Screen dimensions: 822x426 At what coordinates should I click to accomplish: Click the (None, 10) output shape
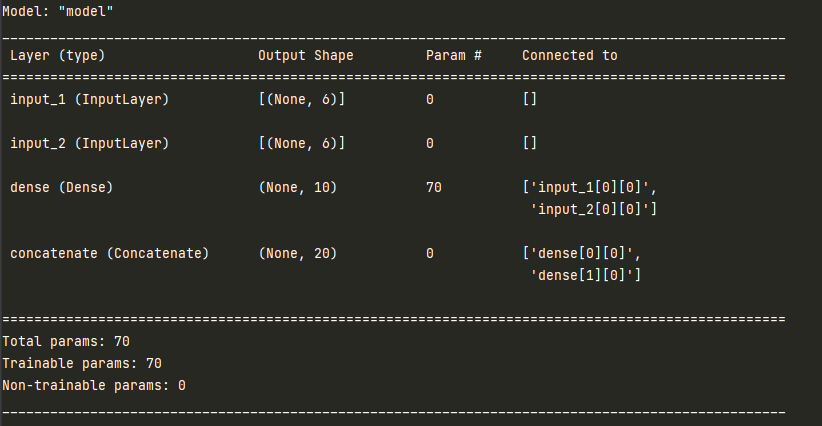pyautogui.click(x=297, y=187)
